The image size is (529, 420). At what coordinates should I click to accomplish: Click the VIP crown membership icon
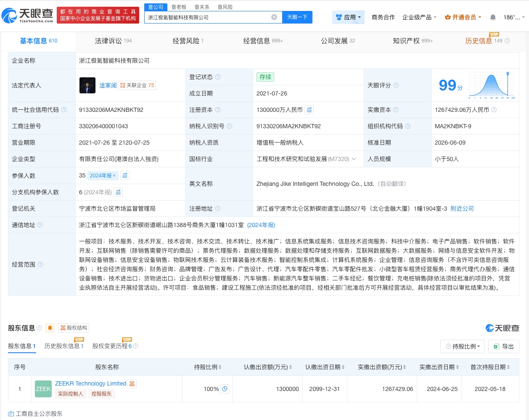pos(448,17)
